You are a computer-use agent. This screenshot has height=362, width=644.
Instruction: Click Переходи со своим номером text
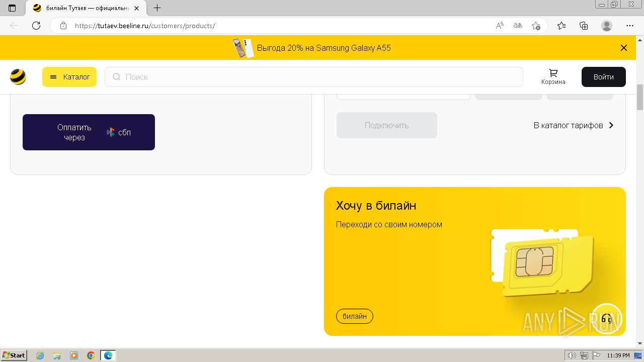(389, 224)
